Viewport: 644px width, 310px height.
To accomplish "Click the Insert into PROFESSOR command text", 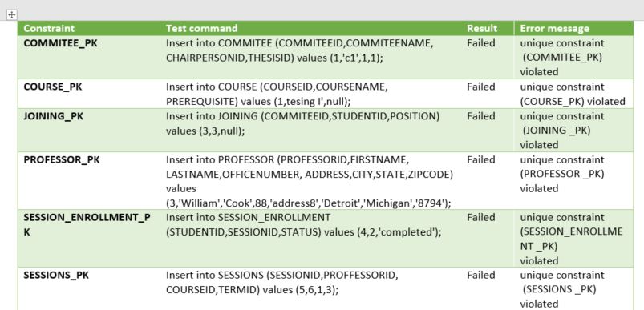I will pyautogui.click(x=310, y=181).
